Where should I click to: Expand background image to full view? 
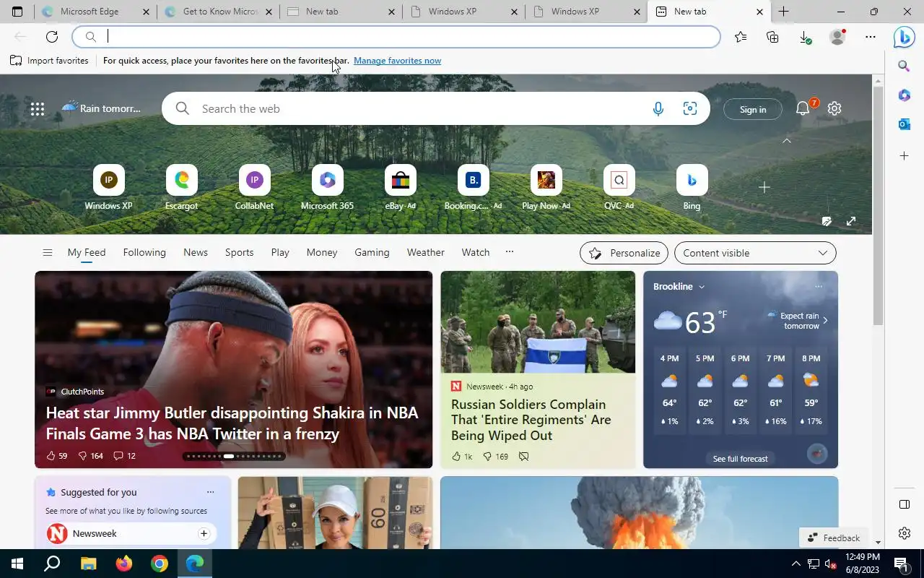point(851,221)
